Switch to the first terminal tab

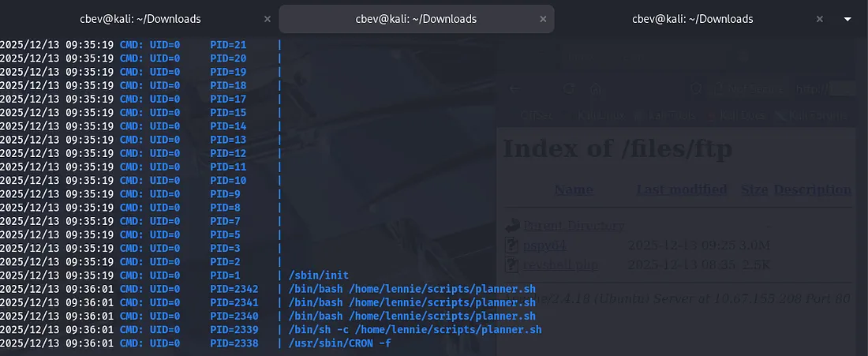(x=140, y=19)
